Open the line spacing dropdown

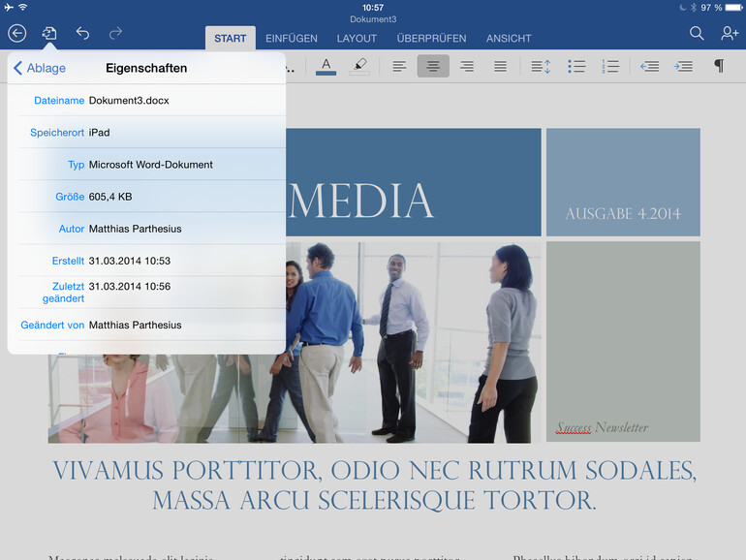541,66
